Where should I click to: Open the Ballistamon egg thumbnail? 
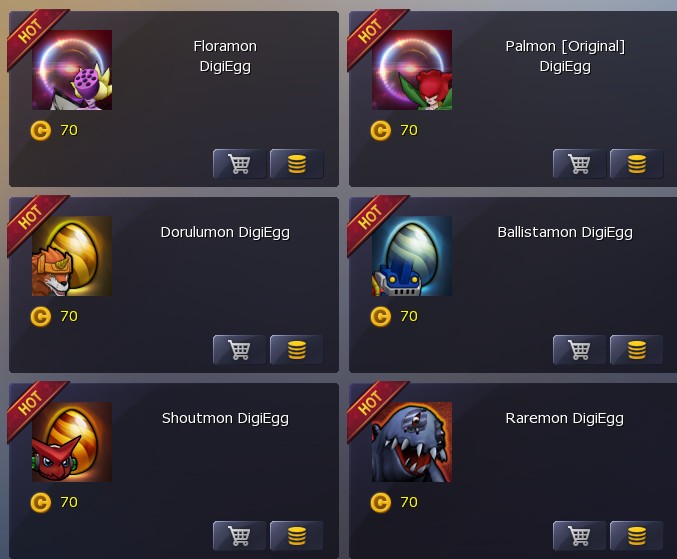pyautogui.click(x=412, y=256)
